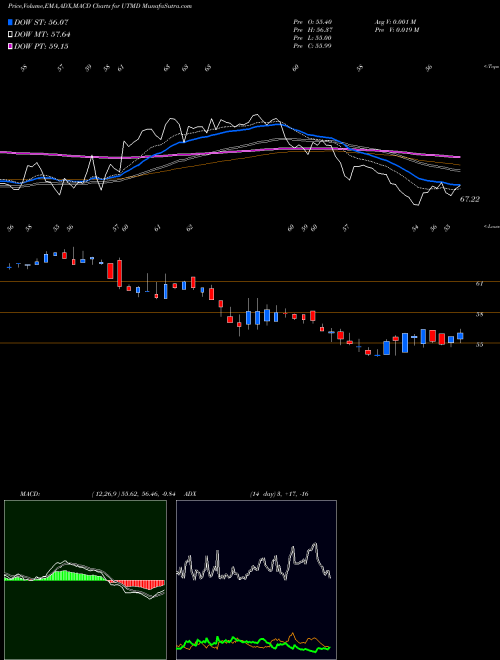Click the ADX heading label

[x=191, y=494]
